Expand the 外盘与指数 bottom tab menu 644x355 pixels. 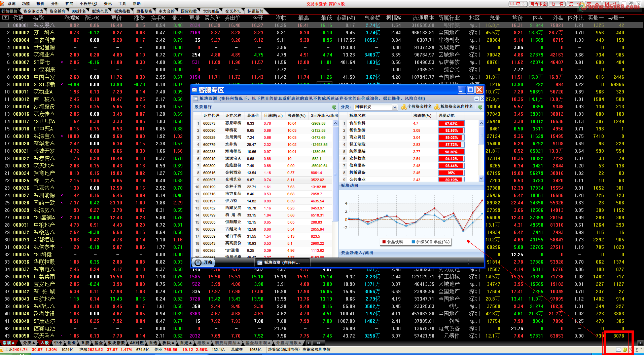pos(289,343)
